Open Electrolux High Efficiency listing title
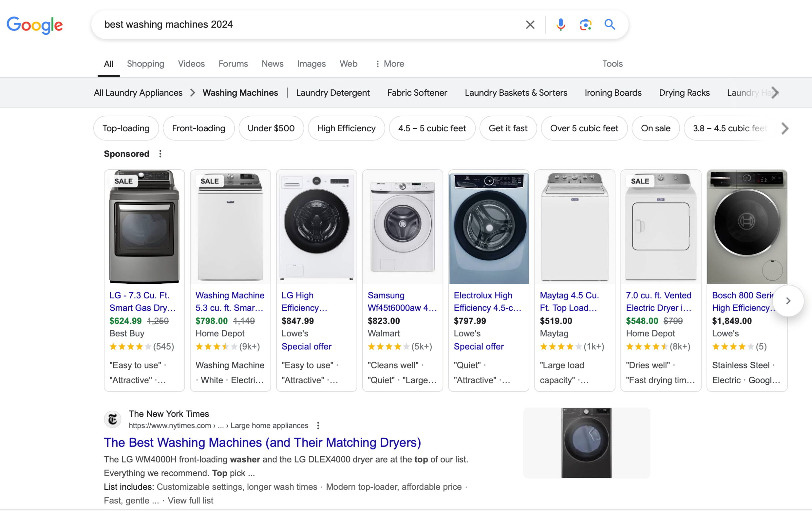 pos(487,301)
